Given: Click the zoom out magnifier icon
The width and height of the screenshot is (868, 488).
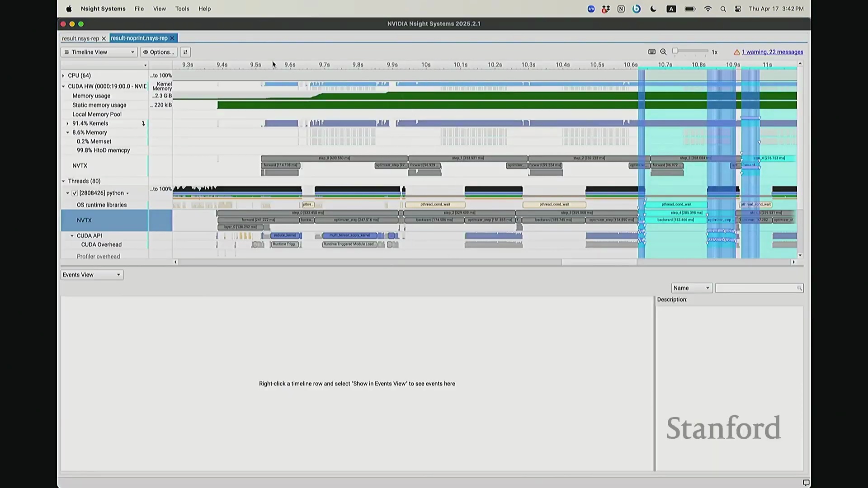Looking at the screenshot, I should [663, 52].
